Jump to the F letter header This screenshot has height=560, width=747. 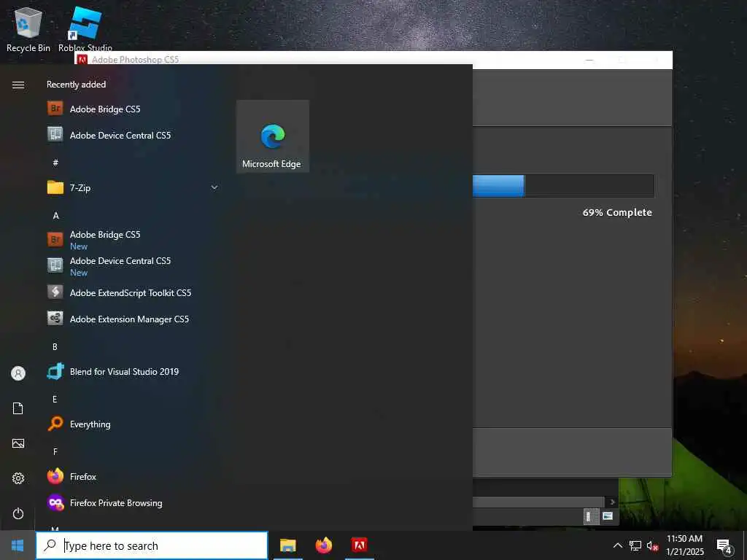click(55, 451)
